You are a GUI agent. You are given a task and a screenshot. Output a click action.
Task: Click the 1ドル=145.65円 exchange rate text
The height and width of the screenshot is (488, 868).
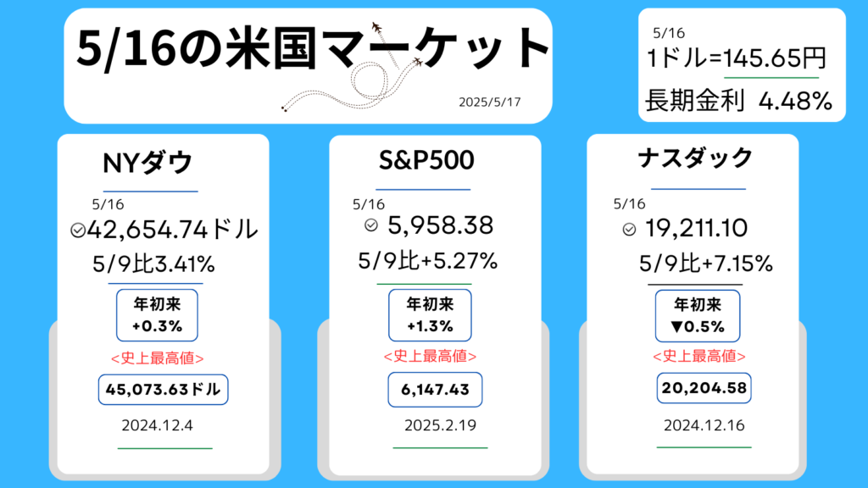[x=737, y=58]
